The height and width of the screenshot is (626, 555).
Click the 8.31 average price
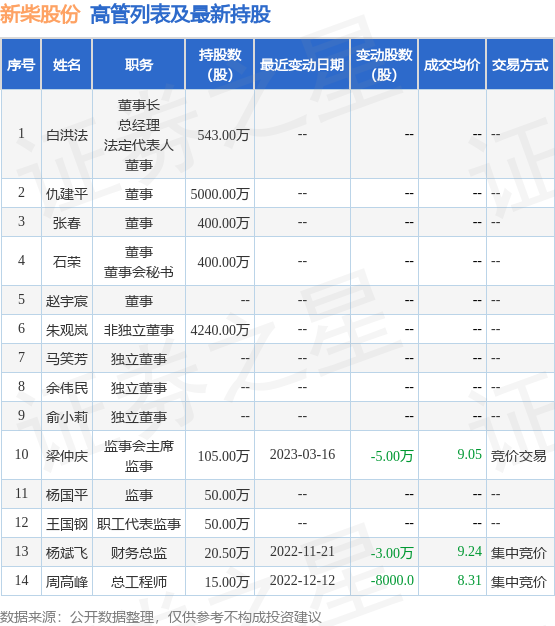coord(470,580)
